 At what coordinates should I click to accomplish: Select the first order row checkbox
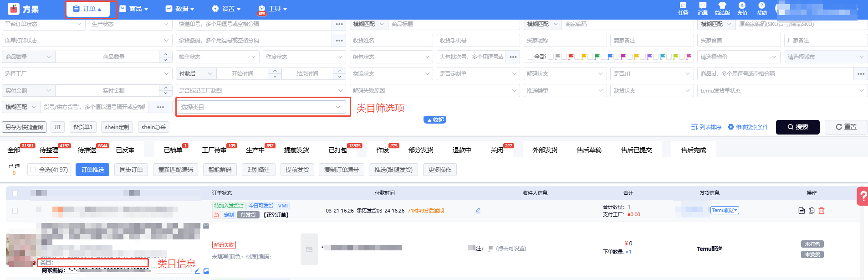click(x=15, y=211)
